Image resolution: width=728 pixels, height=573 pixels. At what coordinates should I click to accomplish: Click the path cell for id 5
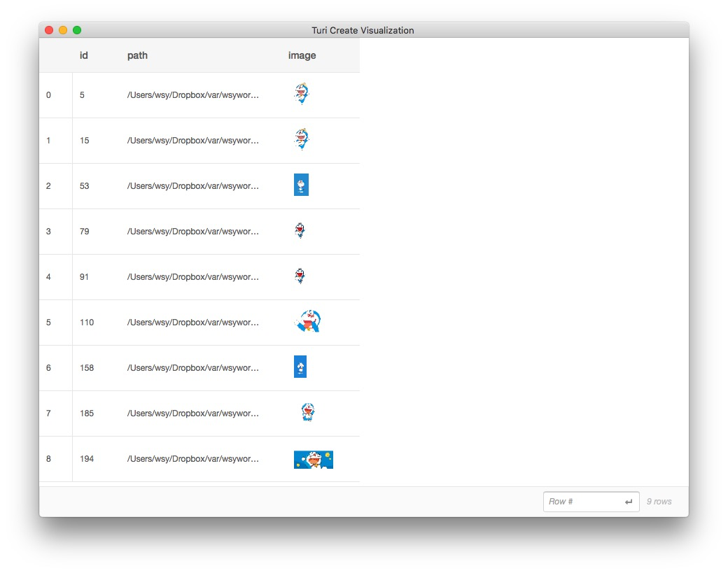pos(193,95)
